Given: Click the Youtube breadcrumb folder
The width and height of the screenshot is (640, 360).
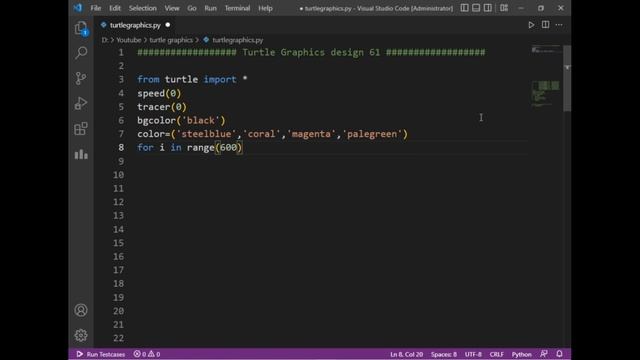Looking at the screenshot, I should [x=129, y=40].
